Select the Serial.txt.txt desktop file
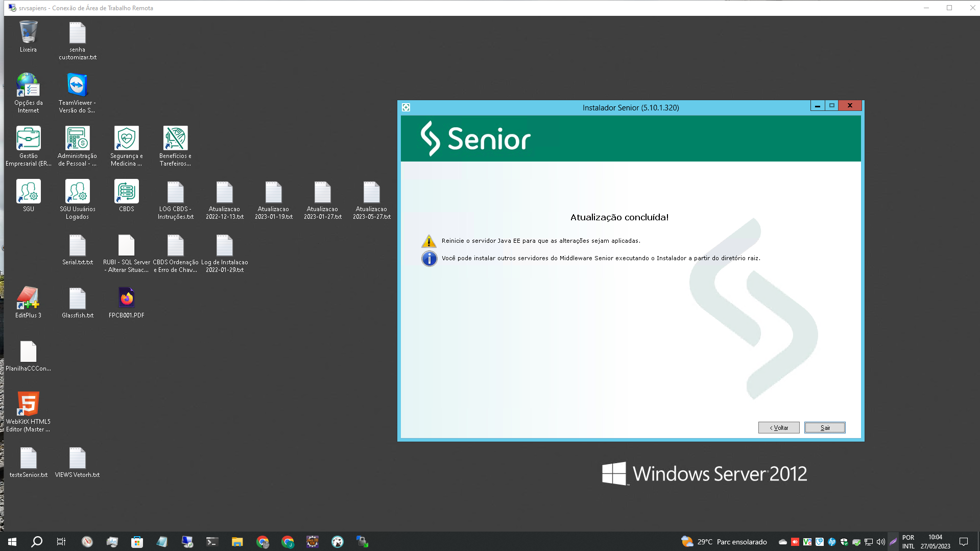Image resolution: width=980 pixels, height=551 pixels. pyautogui.click(x=78, y=250)
